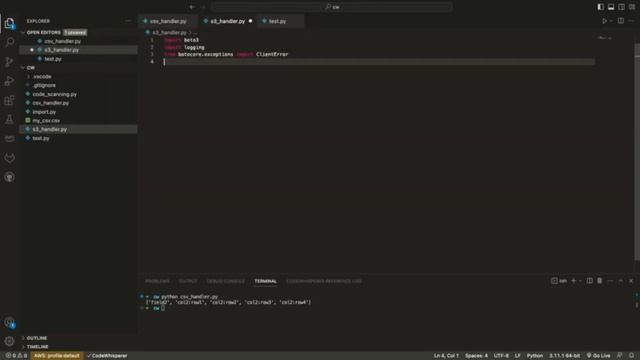Maximize the panel with chevron icon

click(x=620, y=281)
